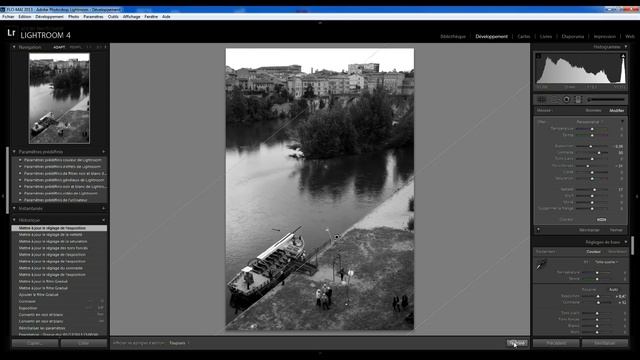
Task: Click the Navigator preview thumbnail
Action: coord(60,98)
